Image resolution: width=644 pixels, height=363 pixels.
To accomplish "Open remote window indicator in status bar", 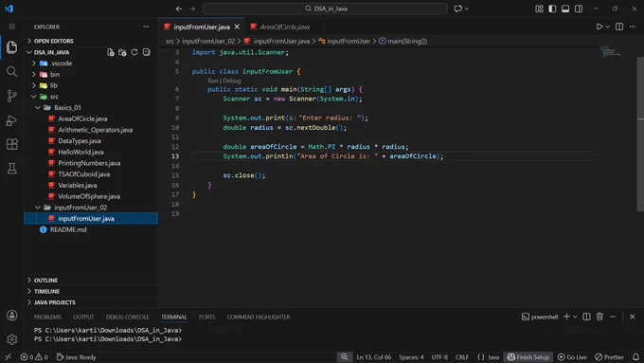I will pos(8,356).
